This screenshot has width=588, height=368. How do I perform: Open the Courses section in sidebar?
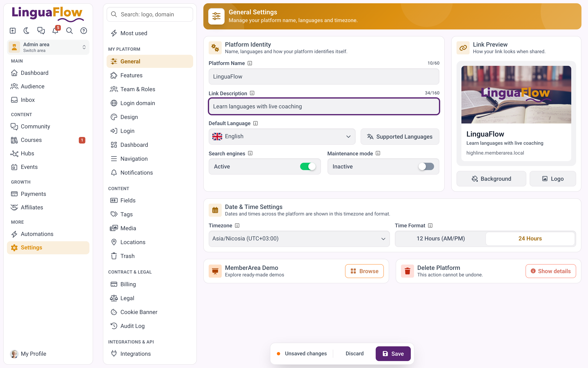pos(48,140)
